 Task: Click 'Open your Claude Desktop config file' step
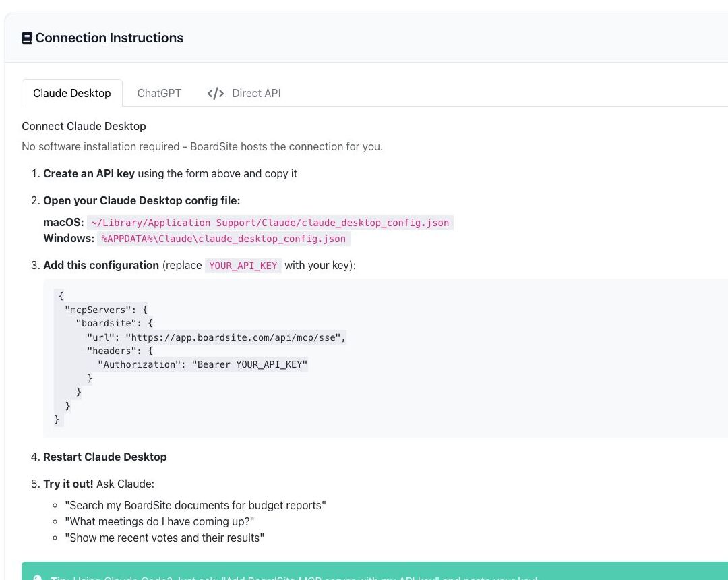coord(142,200)
